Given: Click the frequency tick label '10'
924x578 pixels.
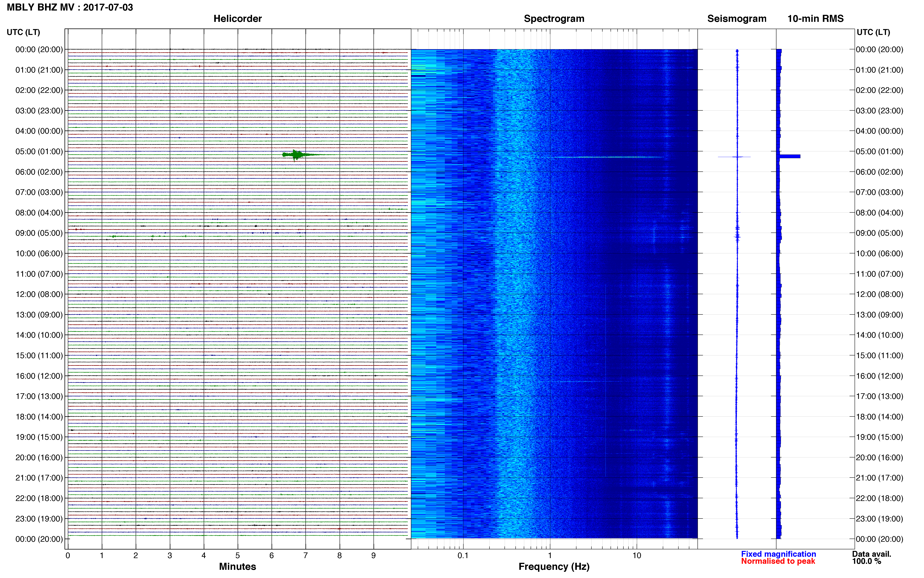Looking at the screenshot, I should pos(637,555).
